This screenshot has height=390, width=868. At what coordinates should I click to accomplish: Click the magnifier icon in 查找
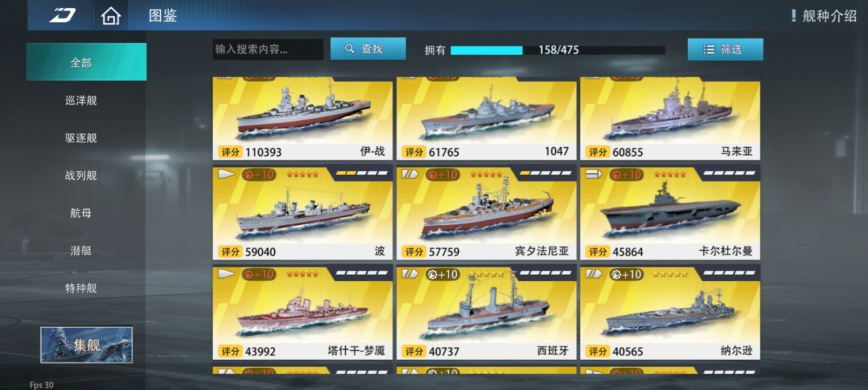(350, 49)
